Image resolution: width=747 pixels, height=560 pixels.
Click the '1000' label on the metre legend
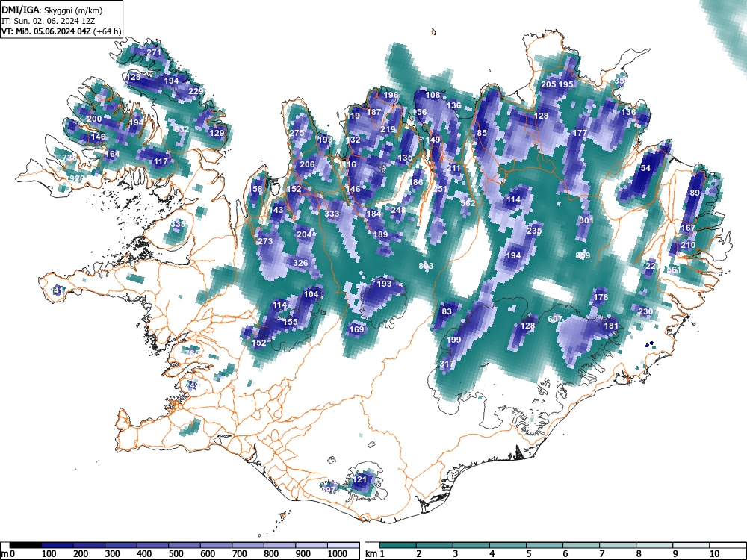click(338, 554)
